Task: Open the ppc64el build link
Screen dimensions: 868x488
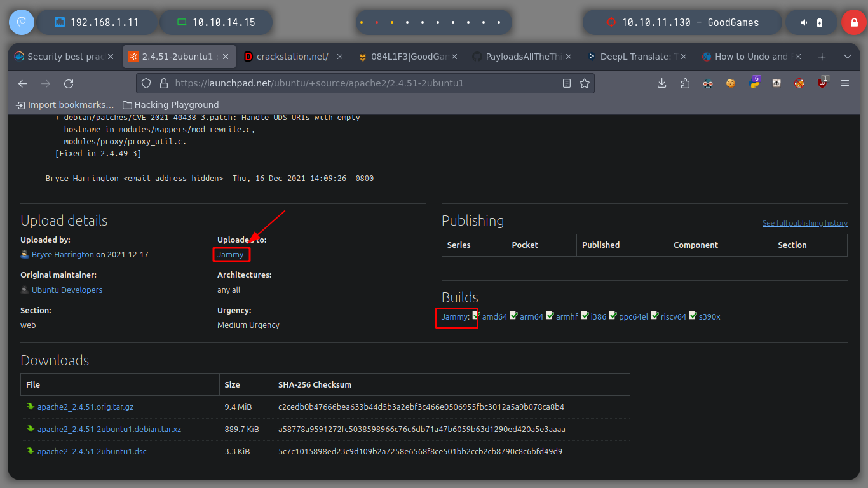Action: pyautogui.click(x=634, y=316)
